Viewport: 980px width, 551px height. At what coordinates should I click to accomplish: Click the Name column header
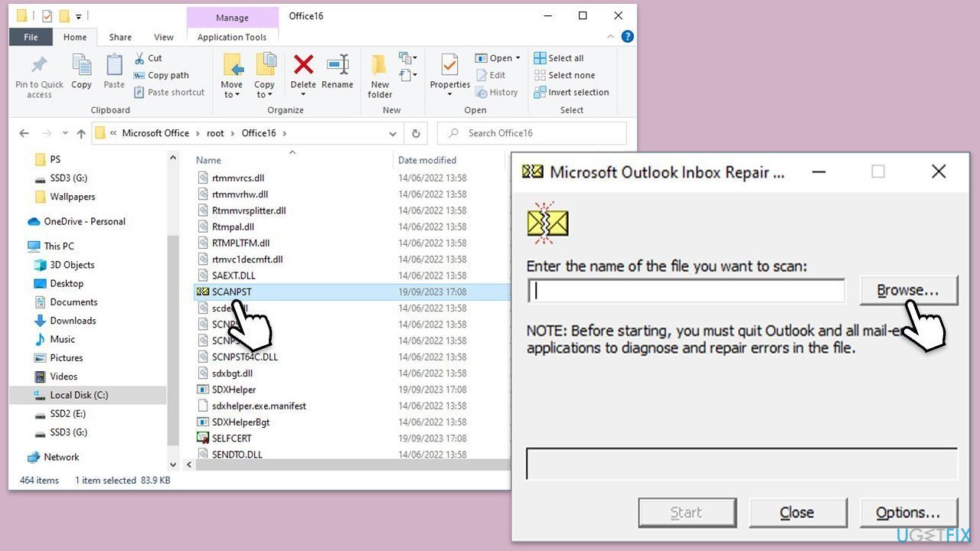tap(208, 160)
